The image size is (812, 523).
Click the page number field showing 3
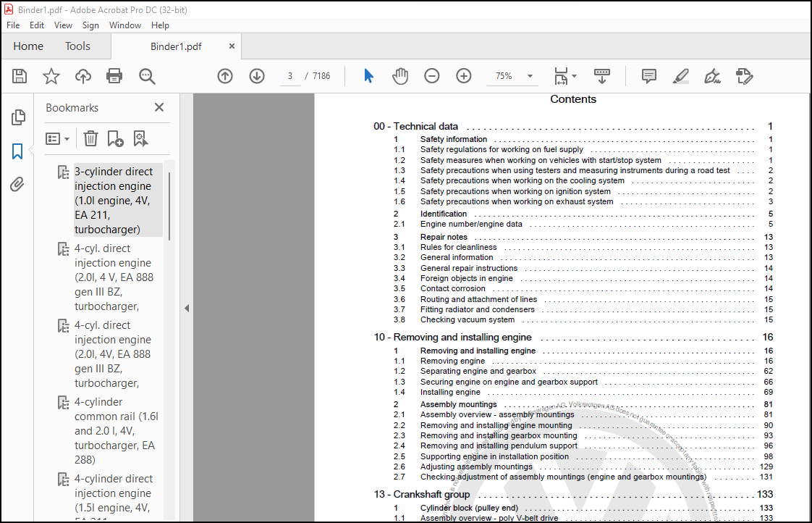point(290,76)
